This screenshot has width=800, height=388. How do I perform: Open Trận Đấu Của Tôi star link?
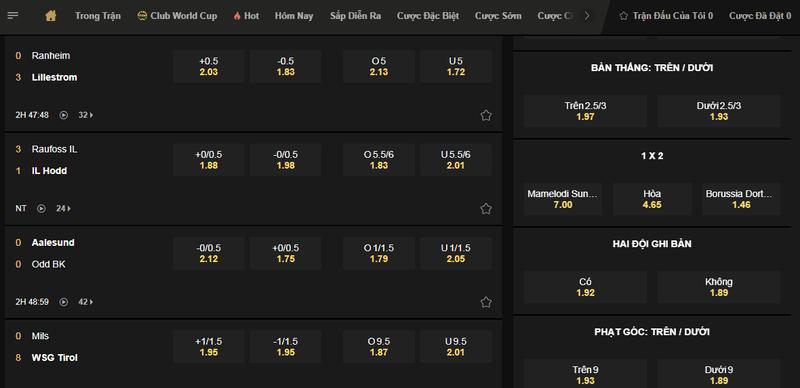(x=666, y=16)
